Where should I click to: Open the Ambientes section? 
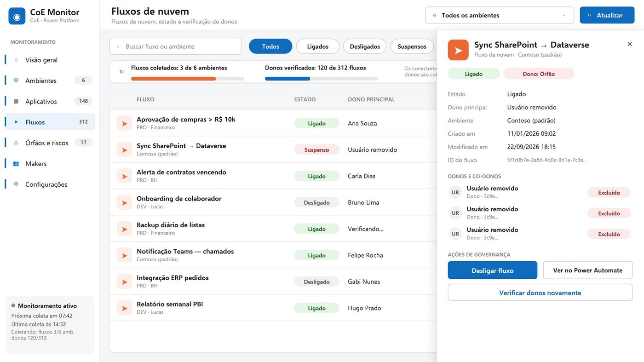pyautogui.click(x=50, y=80)
